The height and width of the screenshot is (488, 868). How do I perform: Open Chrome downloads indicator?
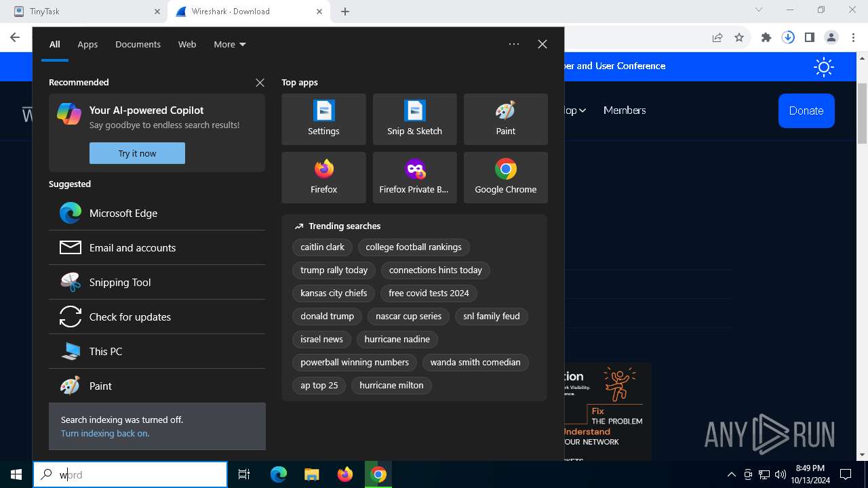[x=788, y=38]
